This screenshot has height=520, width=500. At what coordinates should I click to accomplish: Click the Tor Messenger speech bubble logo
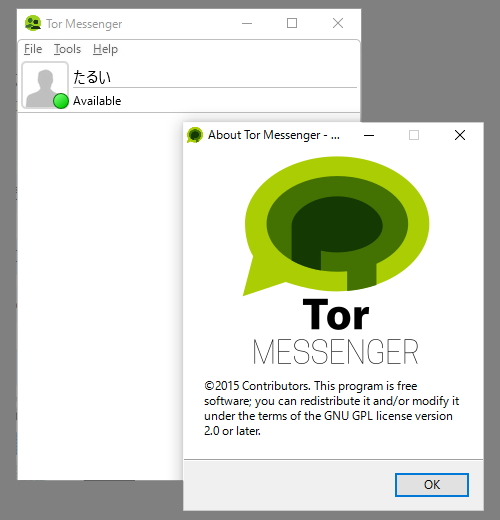[336, 226]
